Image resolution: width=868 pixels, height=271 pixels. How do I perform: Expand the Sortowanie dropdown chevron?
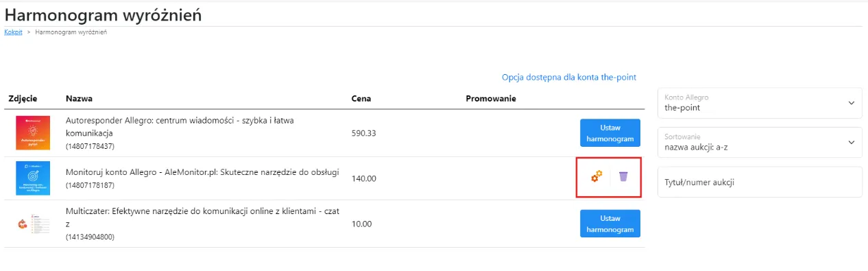pos(852,142)
